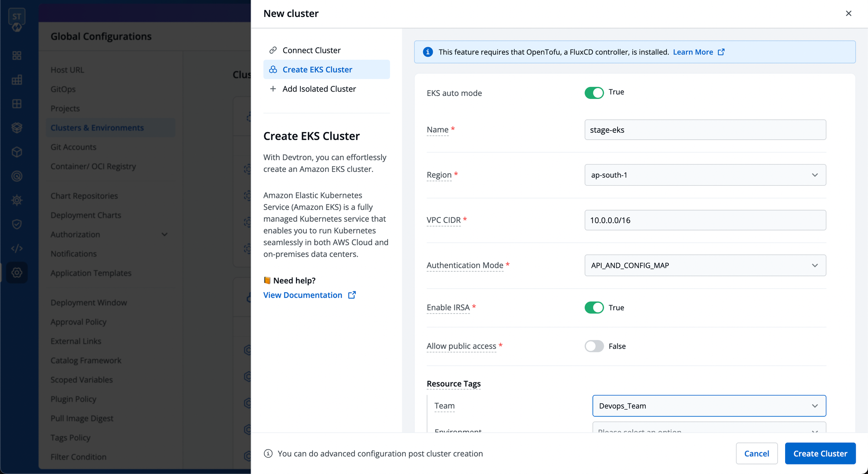
Task: Open Deployment Charts page
Action: [86, 215]
